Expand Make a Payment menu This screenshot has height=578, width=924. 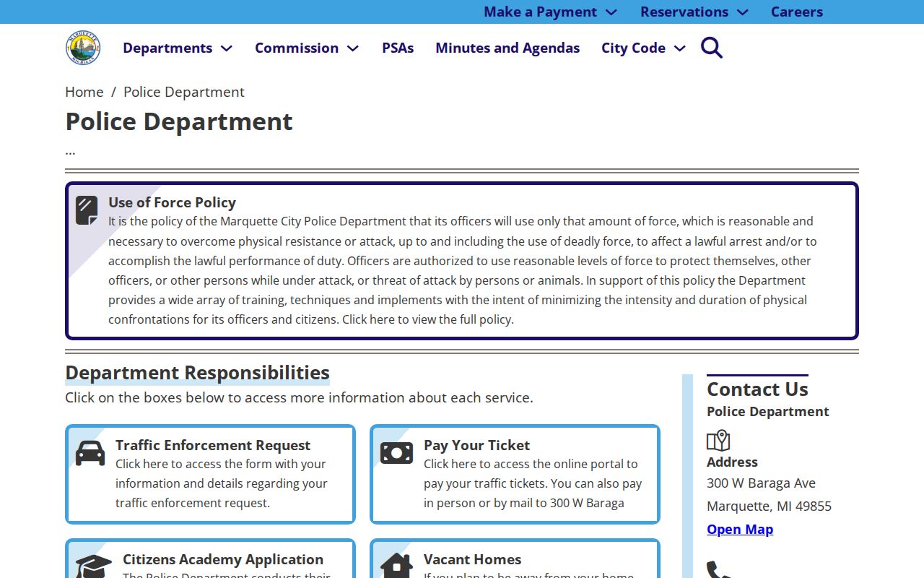[551, 12]
